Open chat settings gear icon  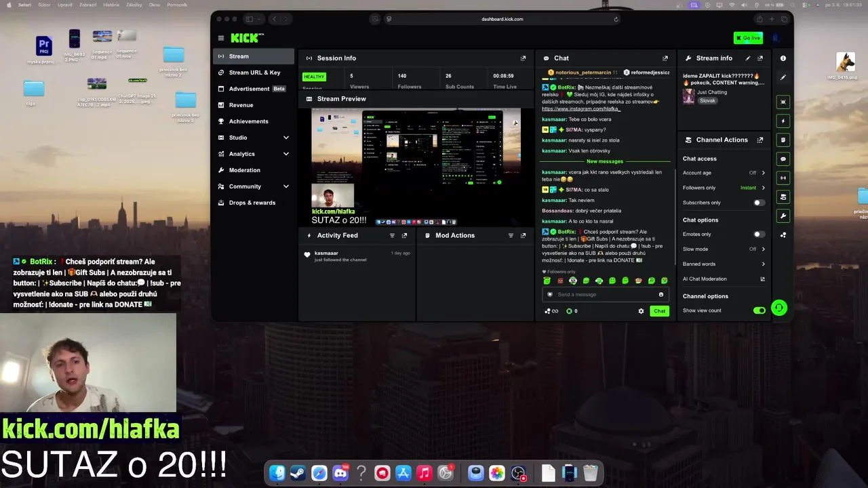(641, 311)
